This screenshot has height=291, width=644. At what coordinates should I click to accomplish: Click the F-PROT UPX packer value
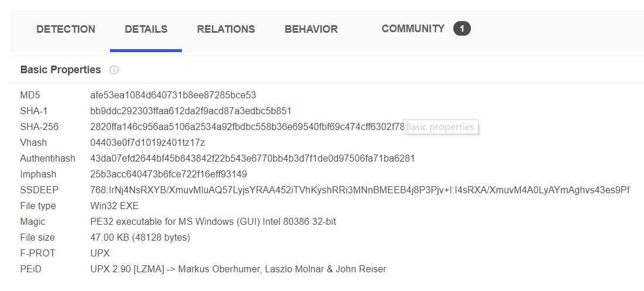[100, 253]
